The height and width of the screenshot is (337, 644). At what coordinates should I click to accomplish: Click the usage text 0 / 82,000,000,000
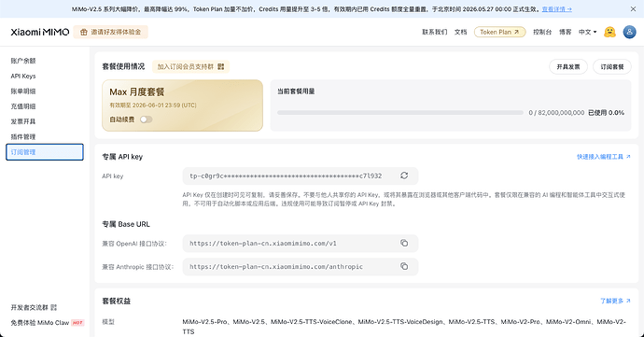(556, 113)
